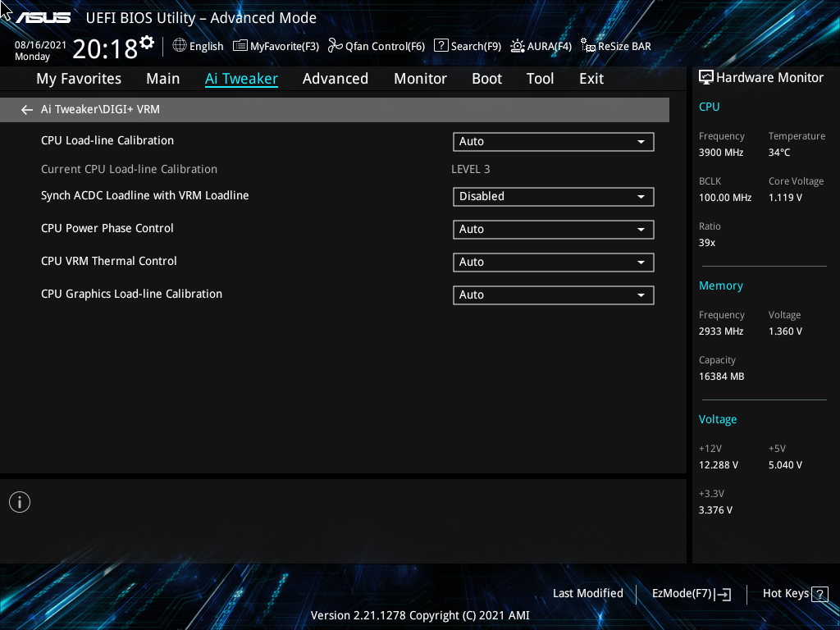Open settings via the gear icon next to clock
The width and height of the screenshot is (840, 630).
click(147, 43)
